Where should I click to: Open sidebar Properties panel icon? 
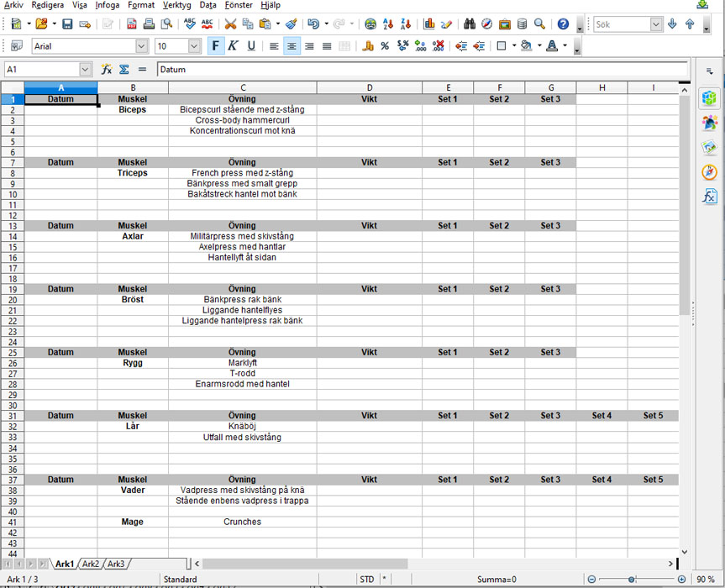point(709,97)
